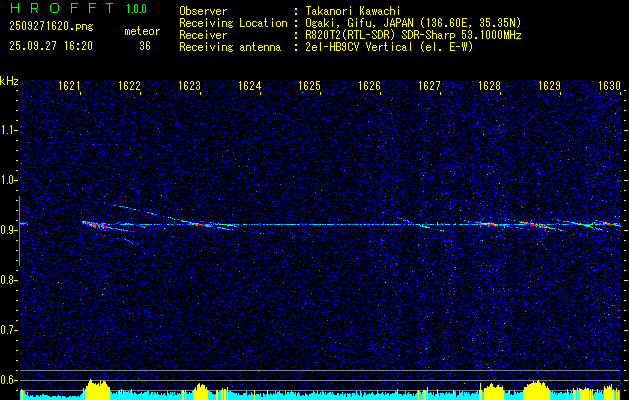This screenshot has height=400, width=629.
Task: Click the Receiving antenna label
Action: 230,47
